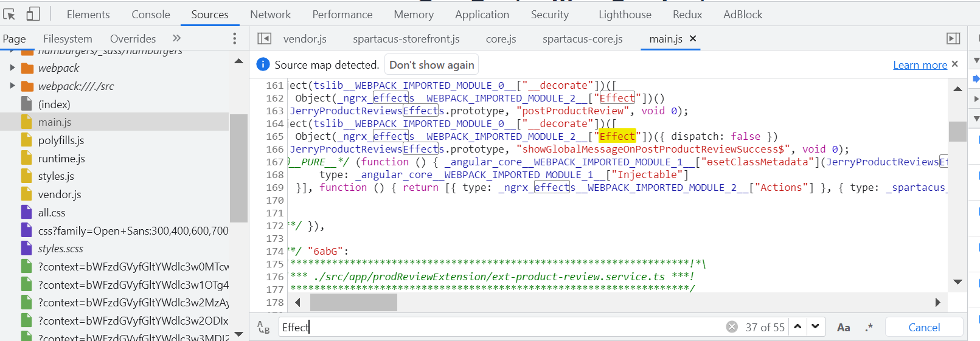The height and width of the screenshot is (341, 980).
Task: Dismiss the source map infobar
Action: coord(955,64)
